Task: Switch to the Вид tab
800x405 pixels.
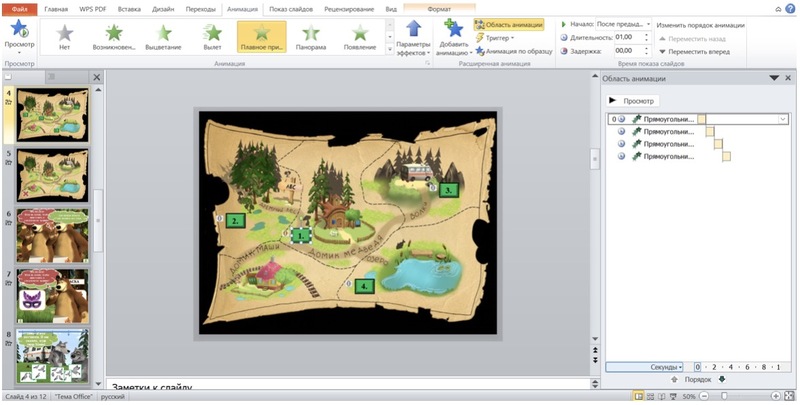Action: (391, 9)
